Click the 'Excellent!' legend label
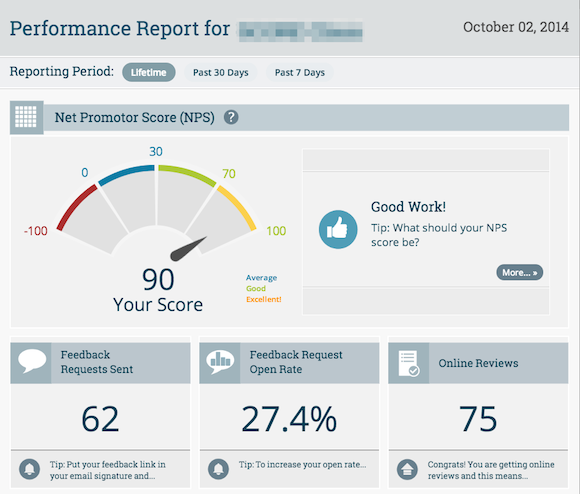This screenshot has width=580, height=494. point(264,299)
